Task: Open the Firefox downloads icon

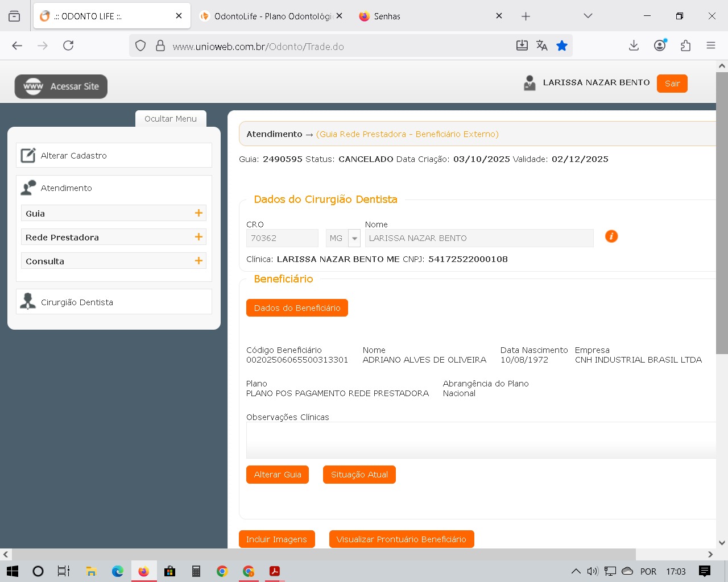Action: click(x=634, y=46)
